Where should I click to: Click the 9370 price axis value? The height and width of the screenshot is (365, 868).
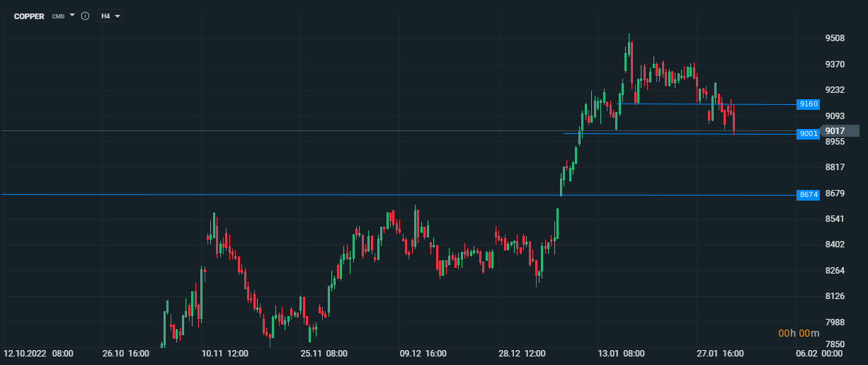pos(835,64)
